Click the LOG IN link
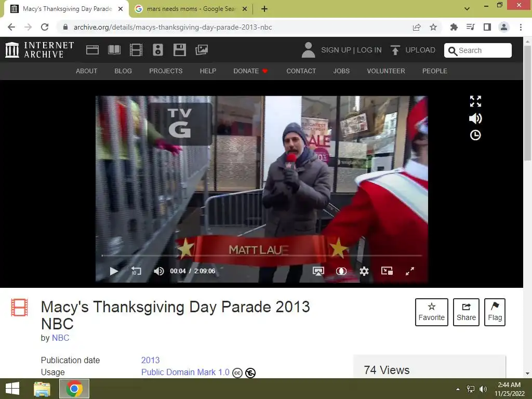 [369, 50]
